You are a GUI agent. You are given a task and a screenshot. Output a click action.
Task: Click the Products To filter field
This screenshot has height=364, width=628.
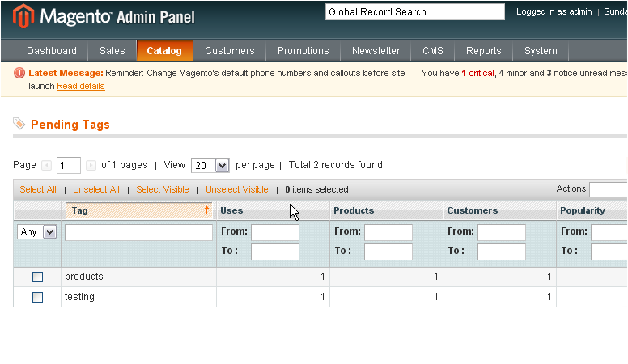[388, 252]
